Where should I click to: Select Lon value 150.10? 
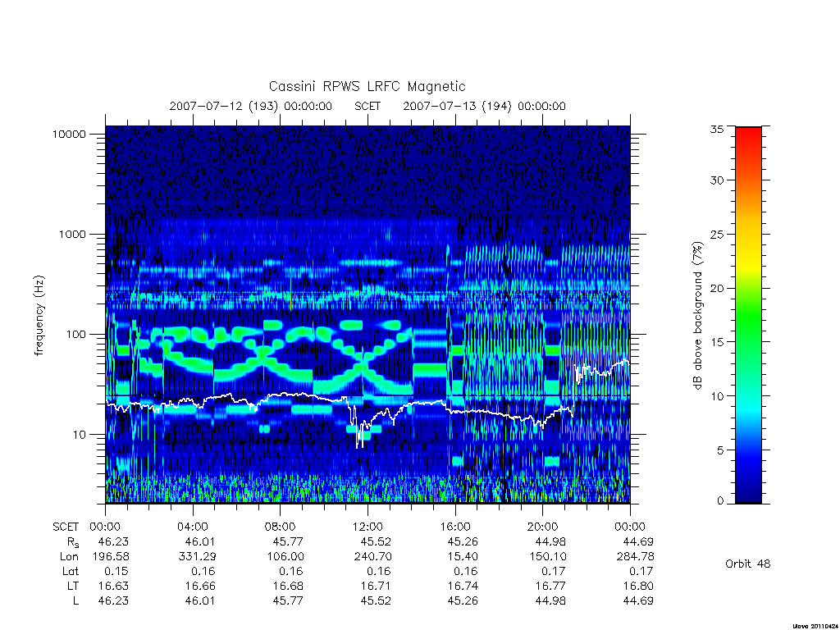(x=548, y=557)
